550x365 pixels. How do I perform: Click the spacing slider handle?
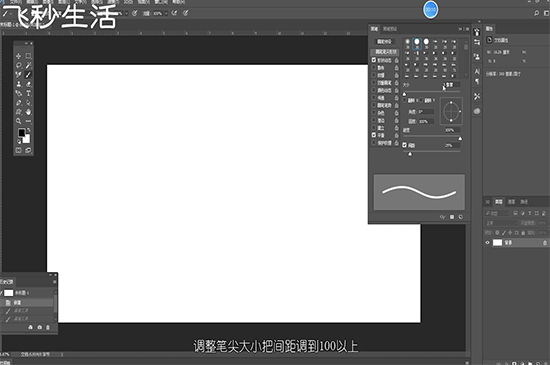click(x=410, y=154)
